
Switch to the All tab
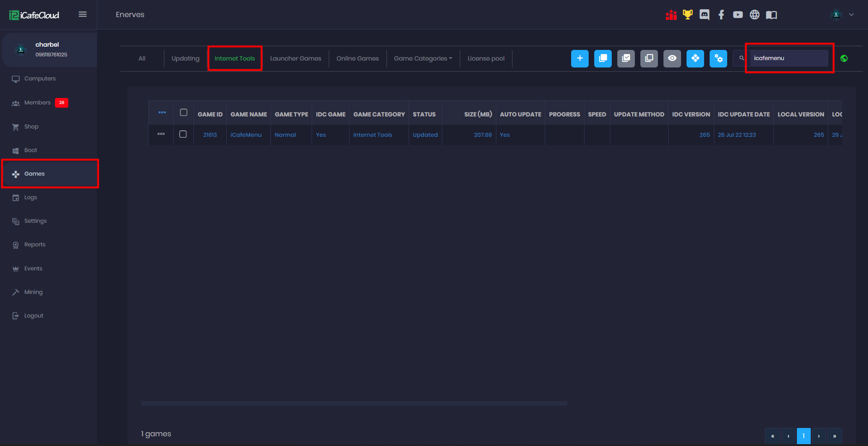pos(142,59)
